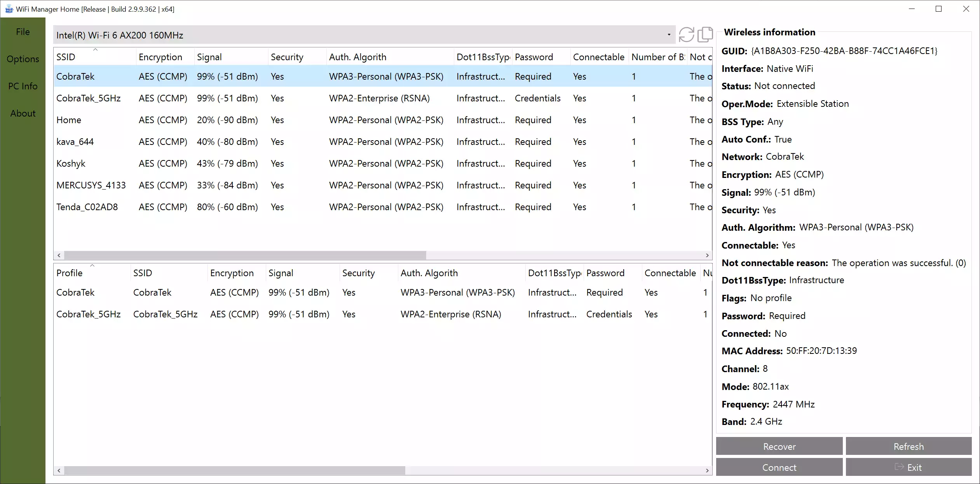Minimize the WiFi Manager window
The image size is (980, 484).
pyautogui.click(x=912, y=9)
